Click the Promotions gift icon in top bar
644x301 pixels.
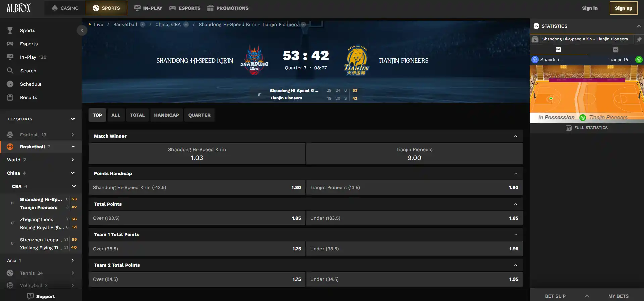(210, 8)
